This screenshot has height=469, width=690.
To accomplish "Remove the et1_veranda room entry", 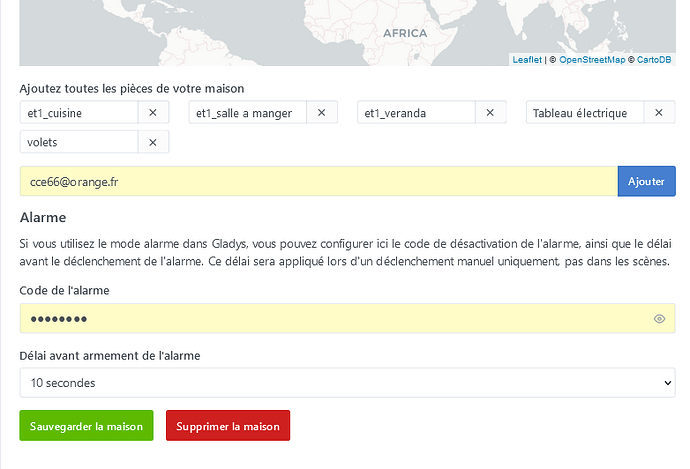I will 490,113.
